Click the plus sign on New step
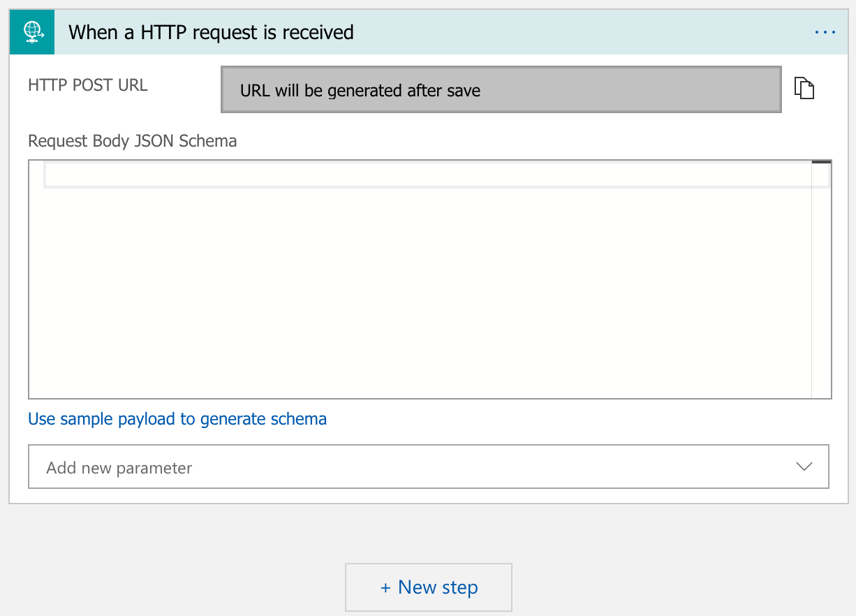Screen dimensions: 856x616 (385, 588)
